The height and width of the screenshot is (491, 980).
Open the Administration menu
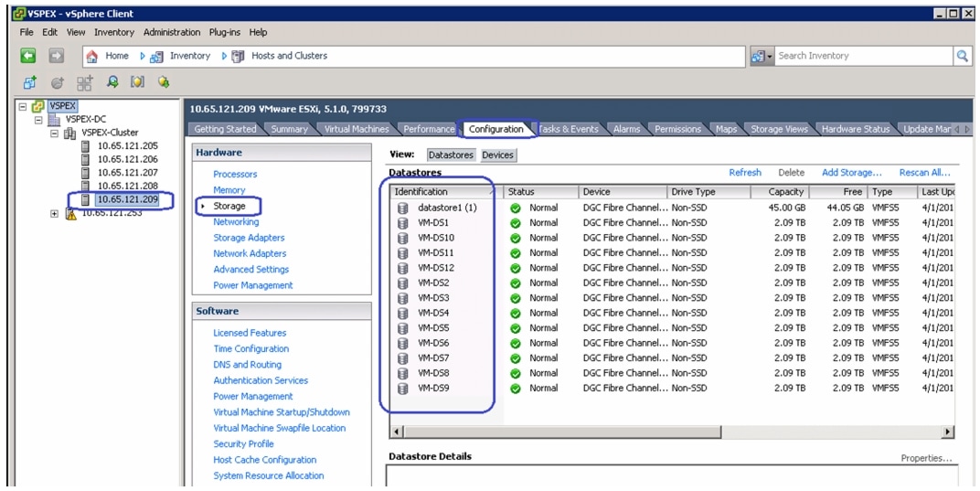tap(171, 32)
